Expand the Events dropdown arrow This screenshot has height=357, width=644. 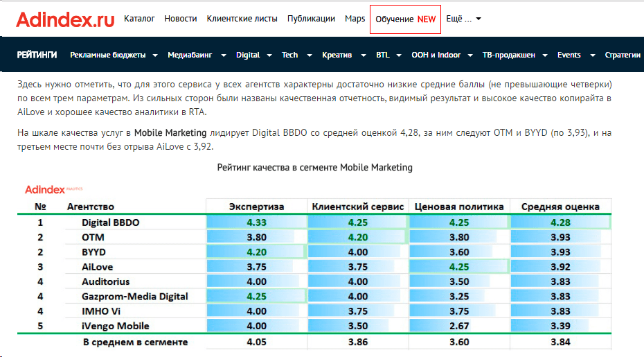click(593, 55)
